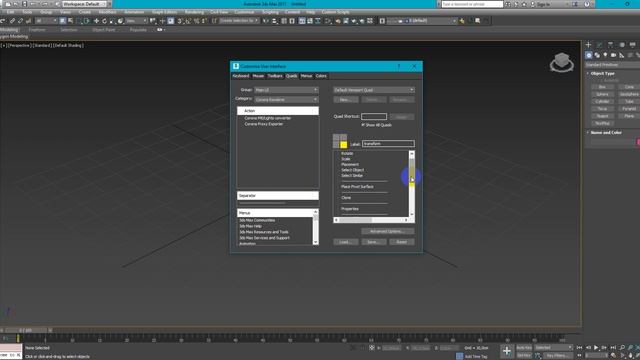
Task: Switch to the Keyboard tab
Action: point(241,76)
